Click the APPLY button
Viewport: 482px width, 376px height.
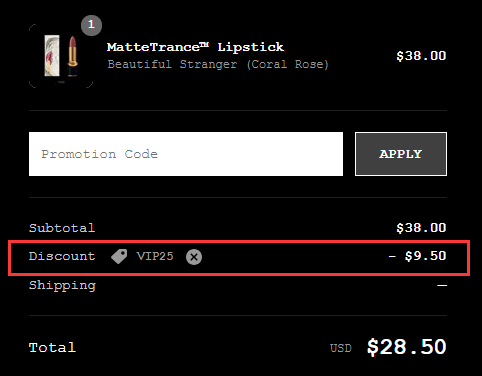(401, 154)
